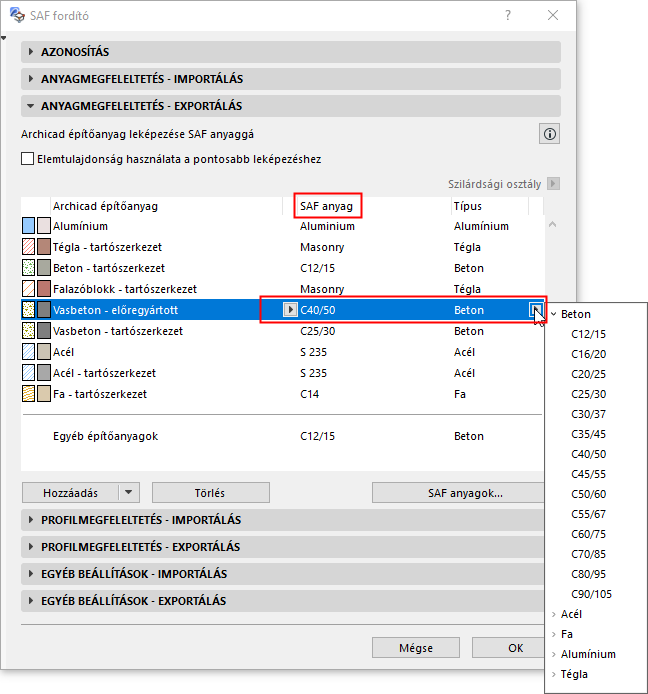
Task: Click the list scroll-up arrow
Action: 552,224
